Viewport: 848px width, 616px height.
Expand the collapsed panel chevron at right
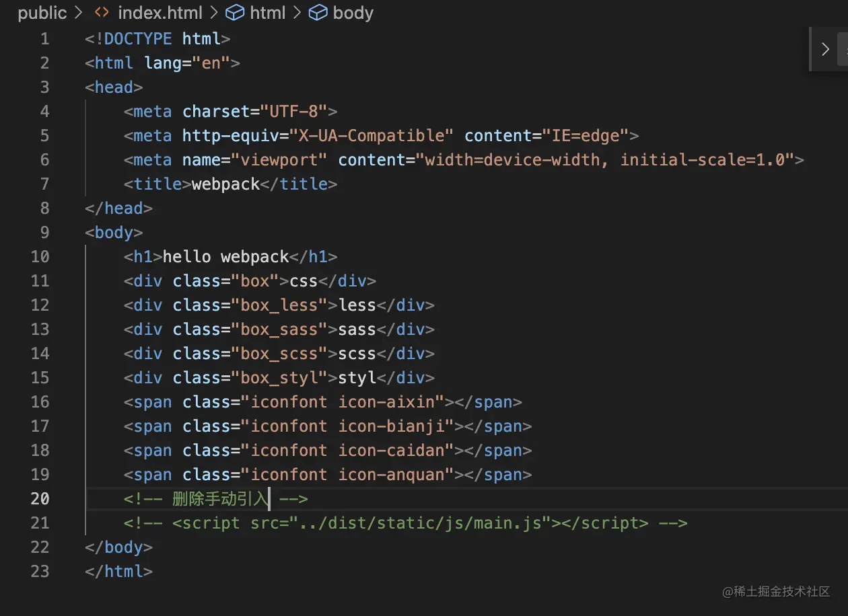pyautogui.click(x=825, y=49)
